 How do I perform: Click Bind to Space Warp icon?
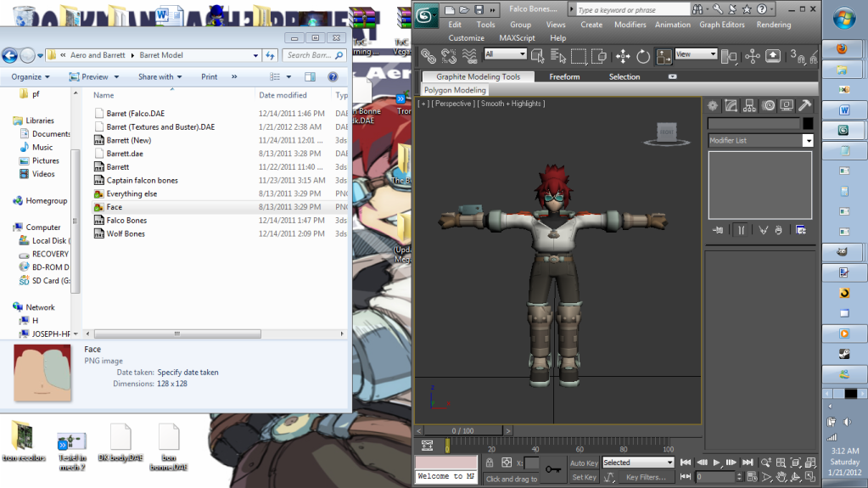(469, 56)
